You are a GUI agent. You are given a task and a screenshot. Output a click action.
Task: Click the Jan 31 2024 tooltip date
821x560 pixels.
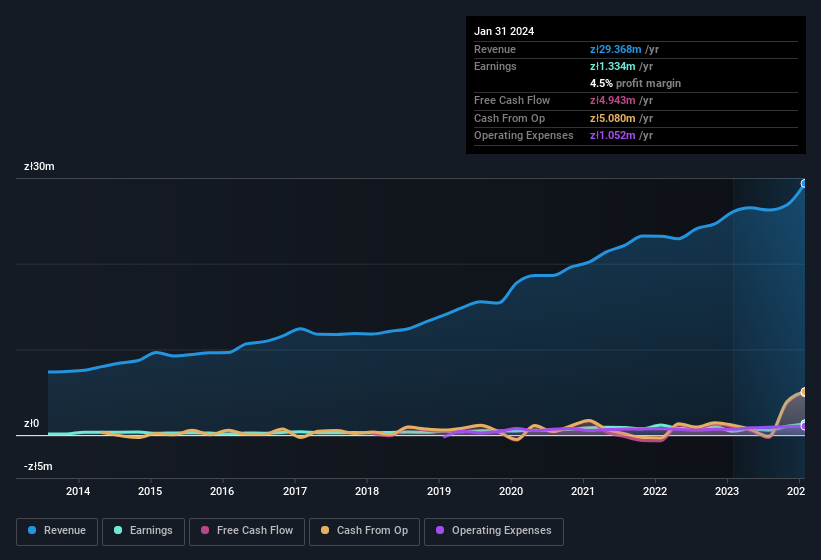click(x=504, y=31)
